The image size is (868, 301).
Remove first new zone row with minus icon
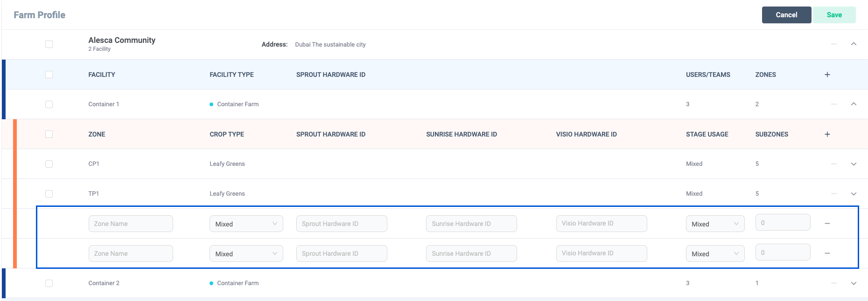click(827, 224)
